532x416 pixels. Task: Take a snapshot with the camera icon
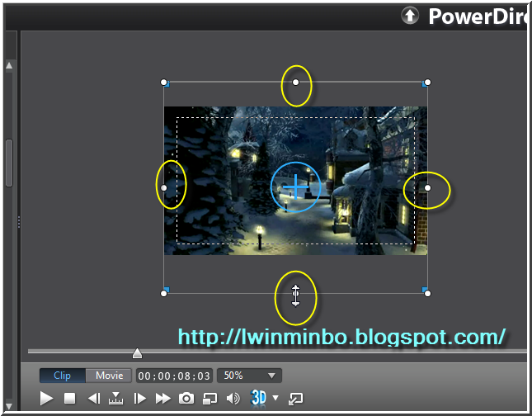click(x=186, y=399)
